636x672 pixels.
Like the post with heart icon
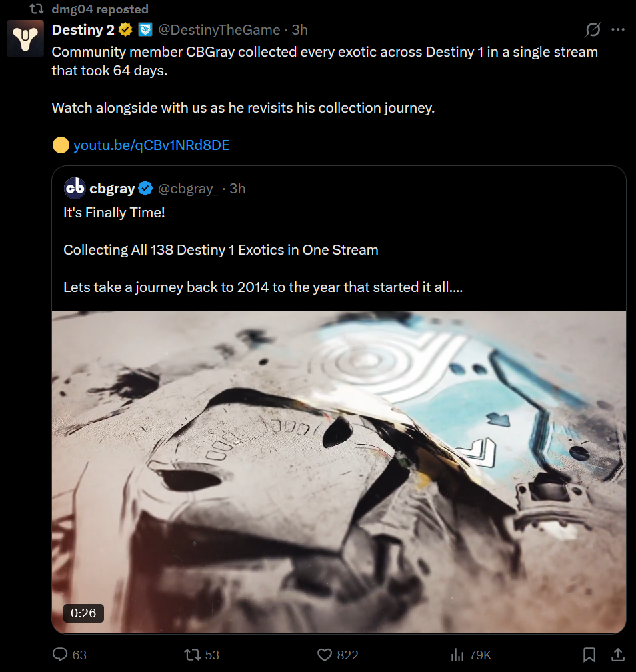point(325,655)
